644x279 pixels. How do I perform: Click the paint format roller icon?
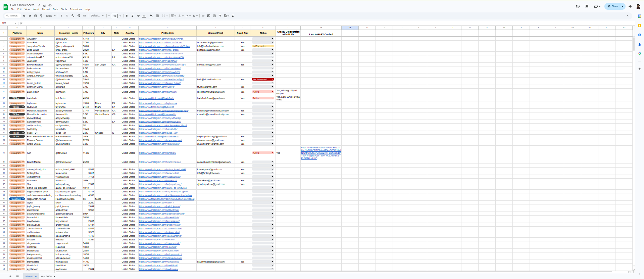pyautogui.click(x=41, y=16)
